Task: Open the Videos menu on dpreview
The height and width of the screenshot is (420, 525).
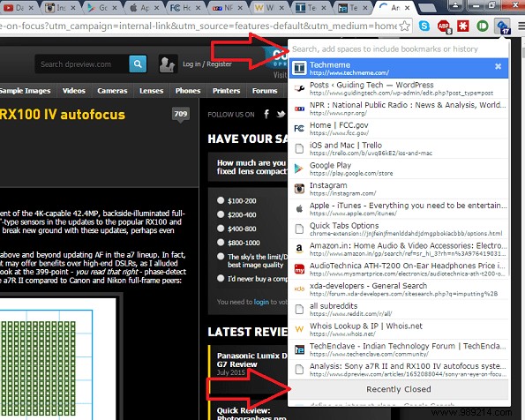Action: (73, 91)
